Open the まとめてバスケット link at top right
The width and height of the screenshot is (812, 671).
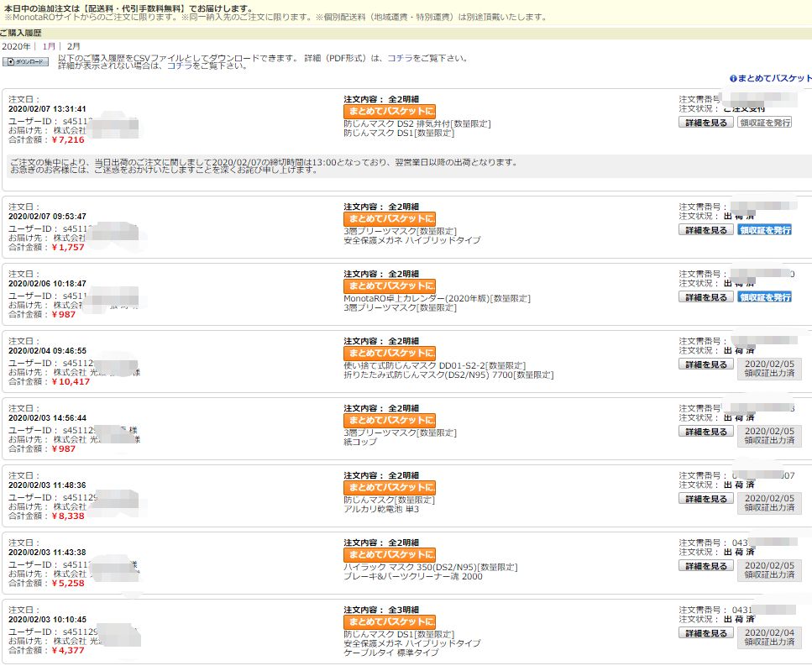(x=775, y=78)
